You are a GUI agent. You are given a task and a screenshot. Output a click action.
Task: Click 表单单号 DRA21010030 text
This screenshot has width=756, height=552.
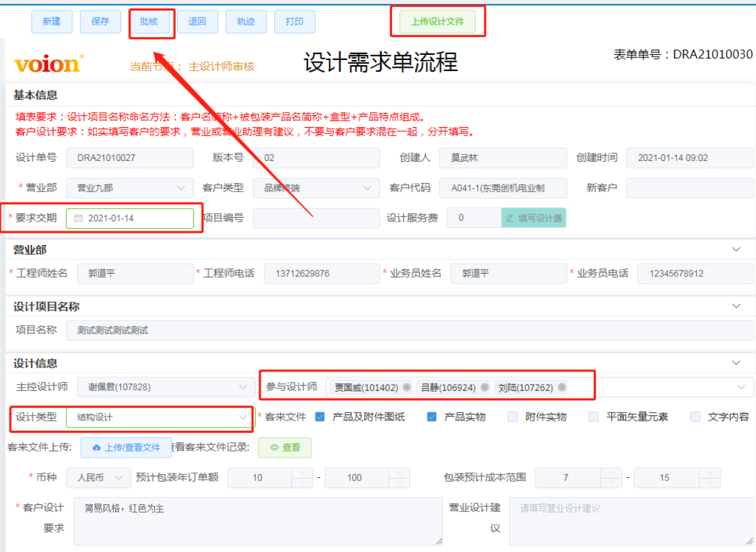[682, 55]
